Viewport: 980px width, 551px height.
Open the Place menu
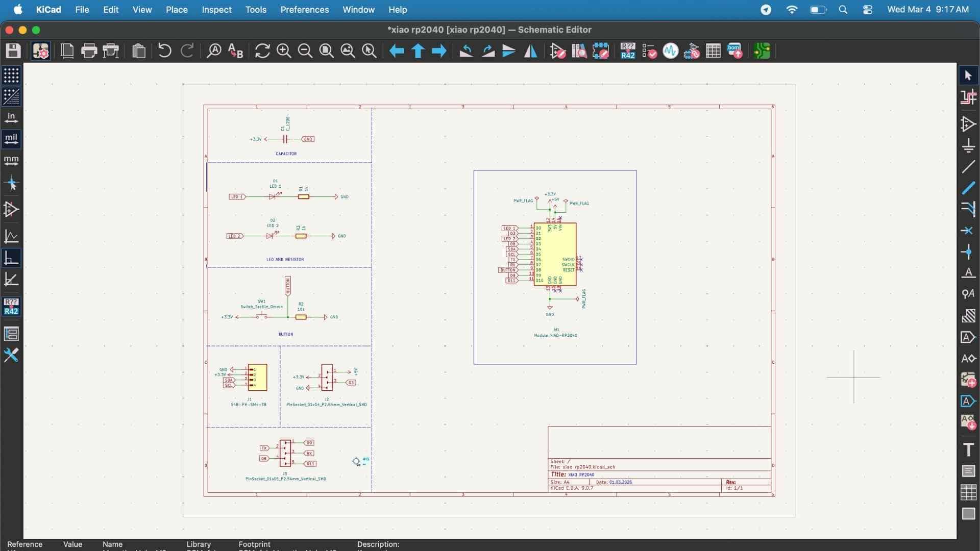177,10
